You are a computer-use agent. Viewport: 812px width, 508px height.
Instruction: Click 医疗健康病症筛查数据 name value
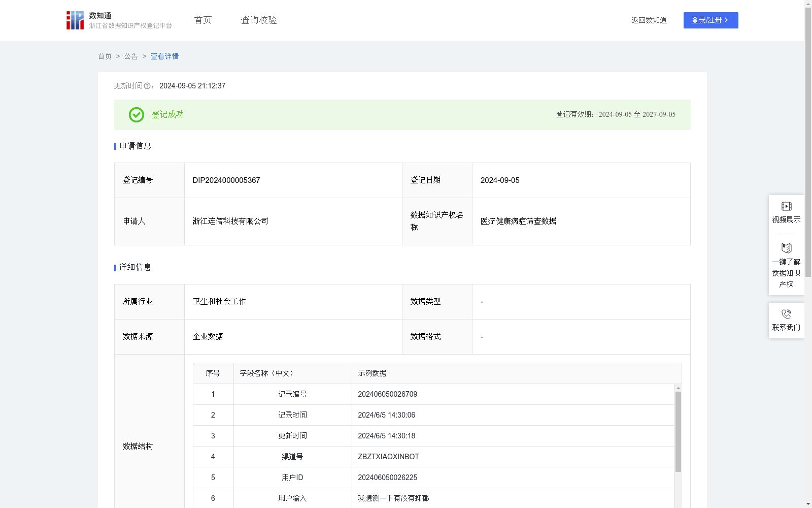click(518, 221)
